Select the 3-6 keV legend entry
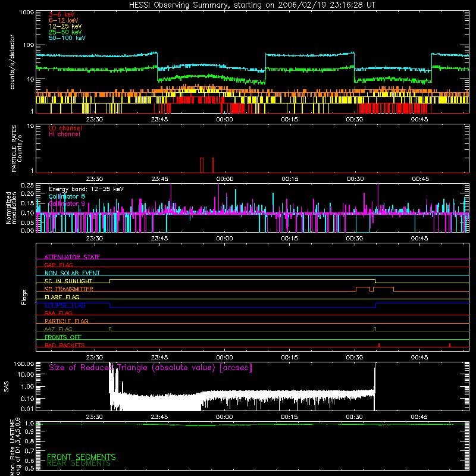Screen dimensions: 476x476 pos(62,14)
